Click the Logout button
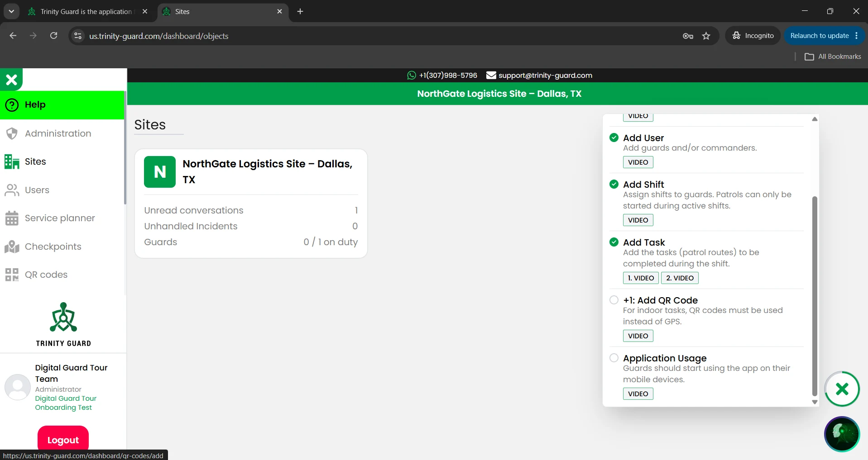The image size is (868, 460). pos(63,440)
